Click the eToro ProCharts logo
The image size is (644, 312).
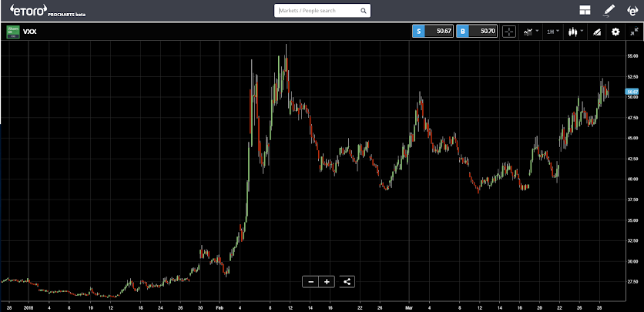(47, 10)
